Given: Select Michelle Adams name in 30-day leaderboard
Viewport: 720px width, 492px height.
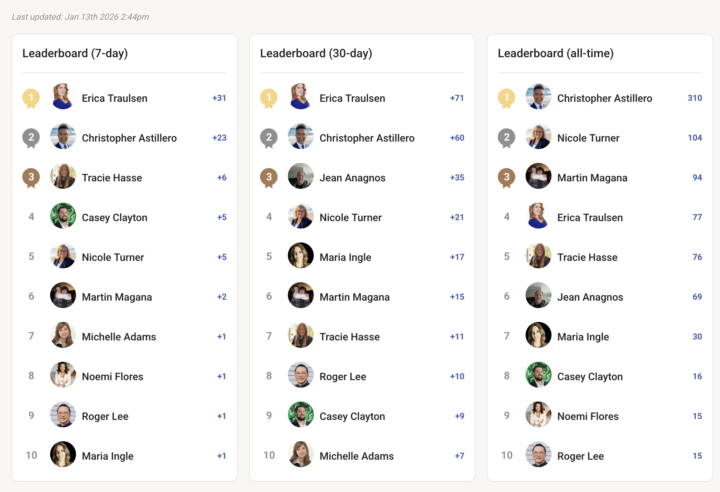Looking at the screenshot, I should [357, 456].
